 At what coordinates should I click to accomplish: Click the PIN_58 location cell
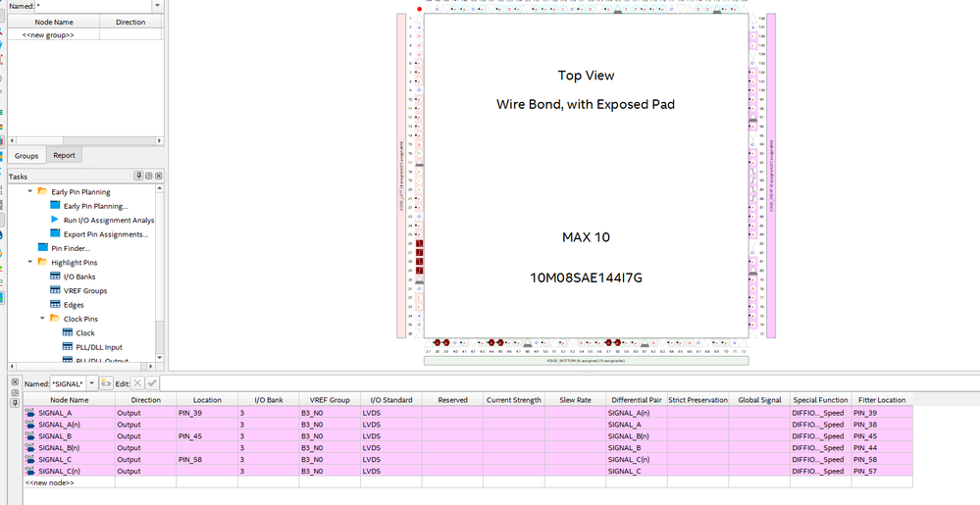[x=208, y=459]
